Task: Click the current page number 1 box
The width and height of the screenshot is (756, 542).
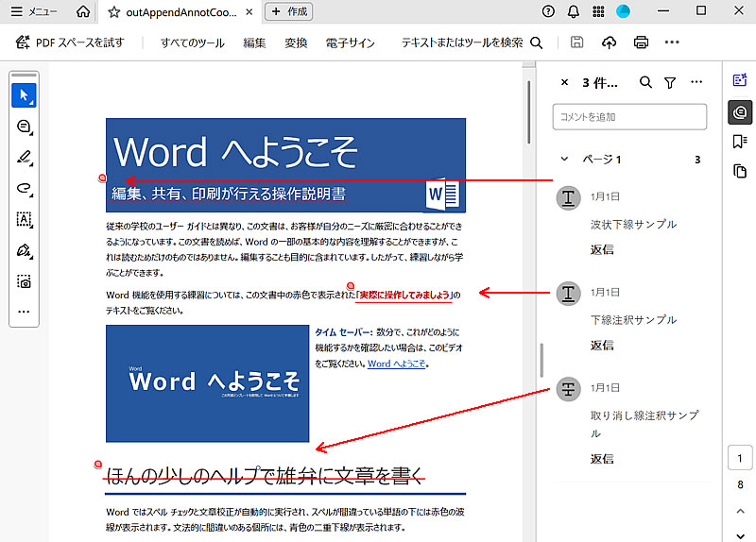Action: pyautogui.click(x=740, y=458)
